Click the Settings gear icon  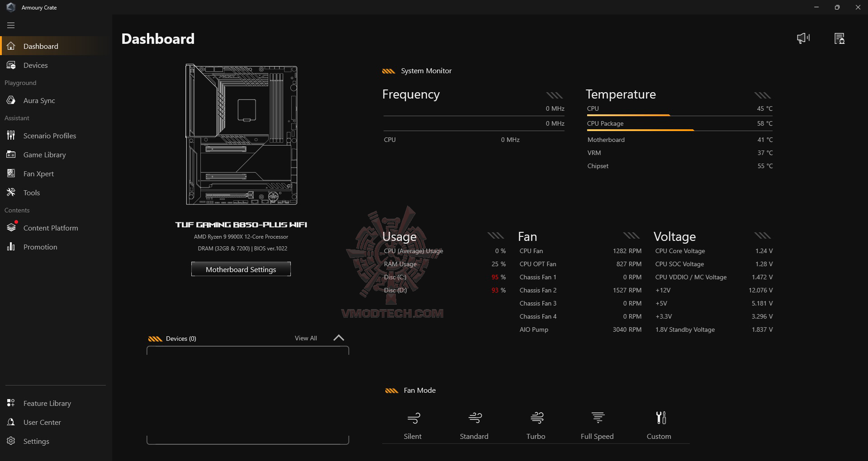tap(11, 441)
